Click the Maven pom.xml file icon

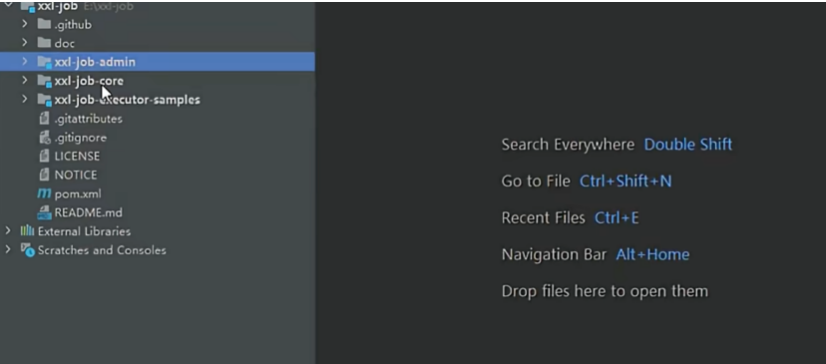[44, 194]
